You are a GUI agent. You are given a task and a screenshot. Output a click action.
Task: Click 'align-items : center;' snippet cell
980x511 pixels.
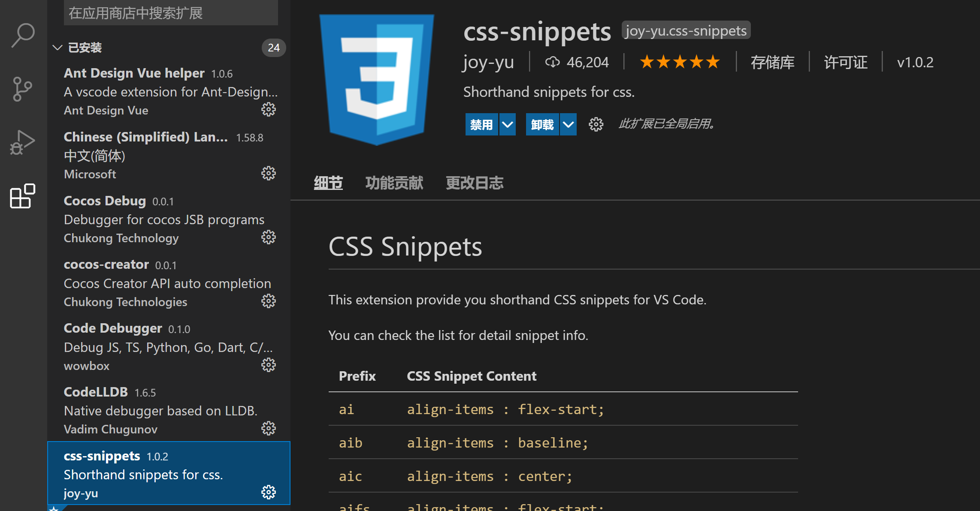(490, 476)
